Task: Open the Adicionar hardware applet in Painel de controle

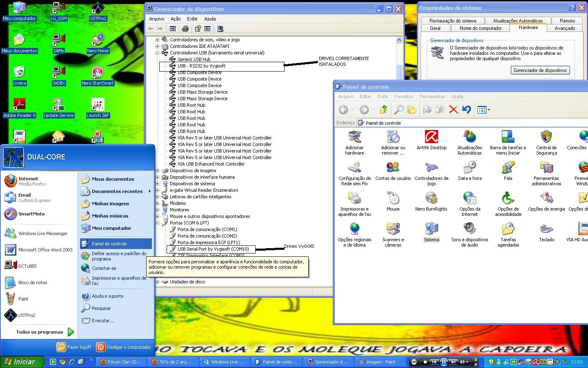Action: pyautogui.click(x=354, y=143)
